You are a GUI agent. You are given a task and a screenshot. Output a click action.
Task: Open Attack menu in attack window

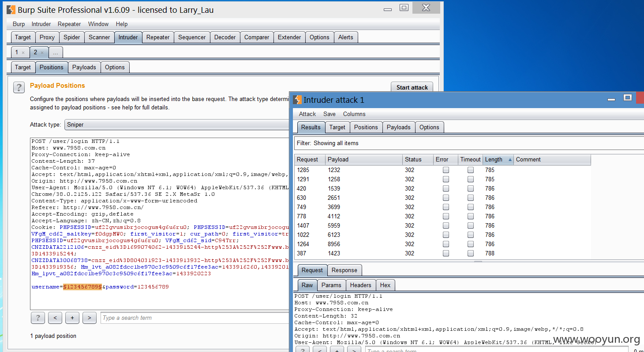(307, 114)
